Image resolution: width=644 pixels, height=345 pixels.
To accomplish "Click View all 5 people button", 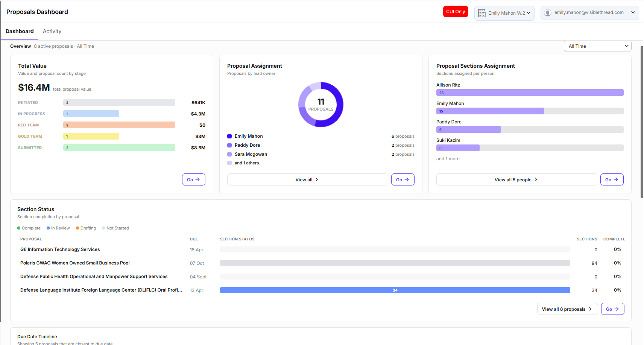I will tap(516, 179).
